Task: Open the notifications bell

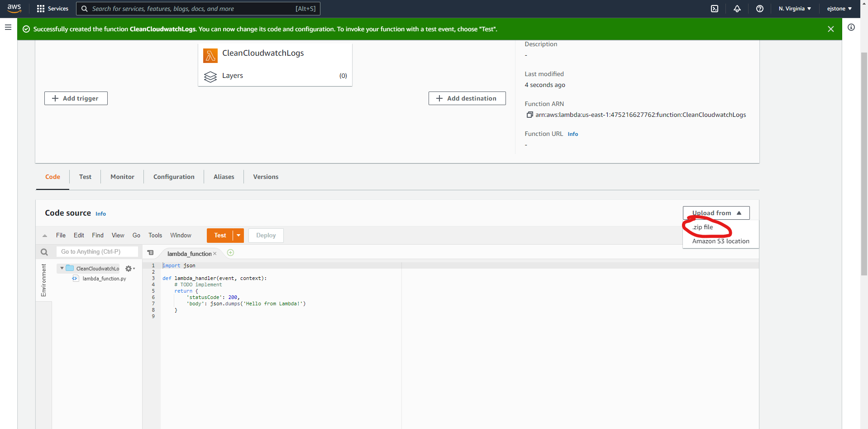Action: point(737,9)
